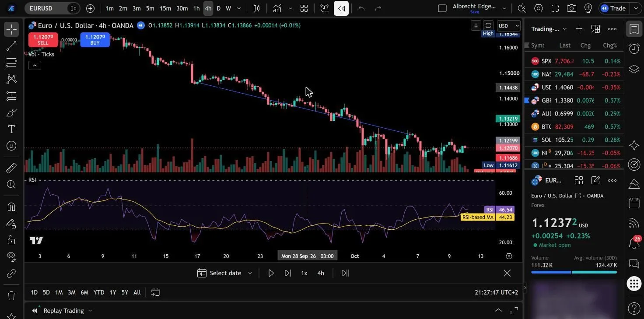Select the D daily timeframe
This screenshot has width=644, height=319.
[219, 8]
